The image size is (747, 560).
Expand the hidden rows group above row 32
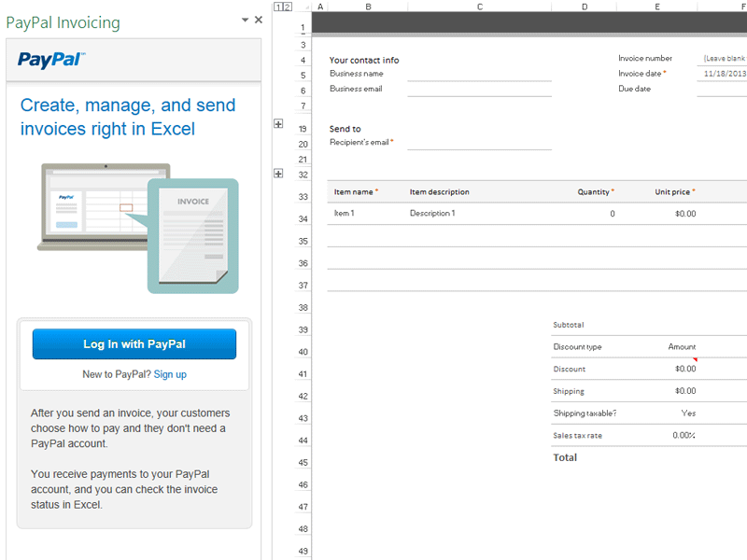tap(278, 174)
